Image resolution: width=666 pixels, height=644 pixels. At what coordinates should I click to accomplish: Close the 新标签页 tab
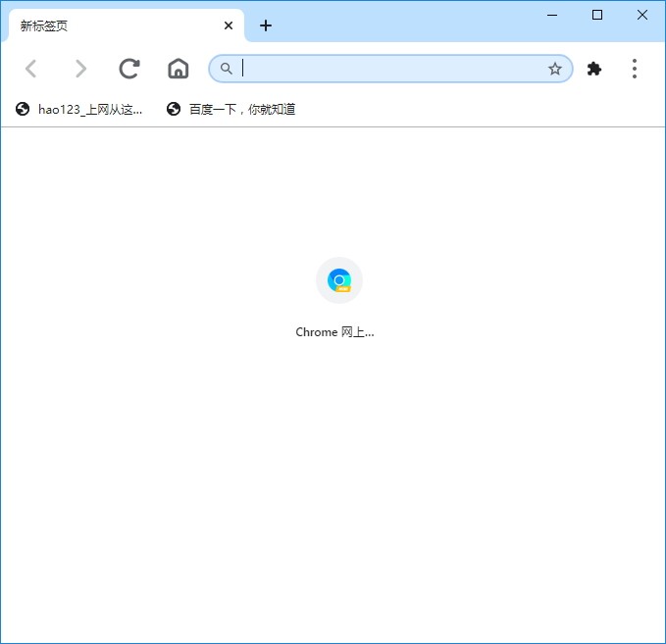(x=229, y=25)
